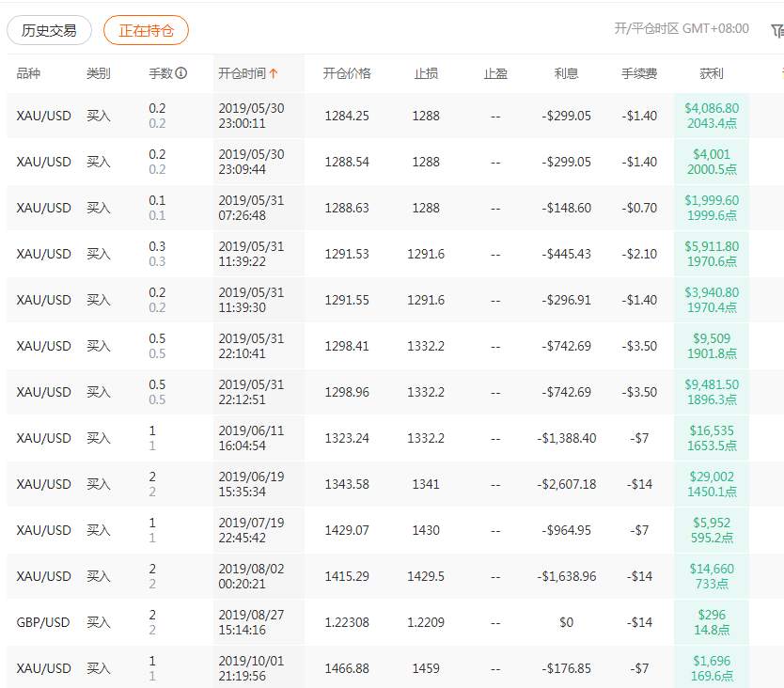Viewport: 784px width, 688px height.
Task: Click the profit value $4,086.80
Action: pos(712,108)
